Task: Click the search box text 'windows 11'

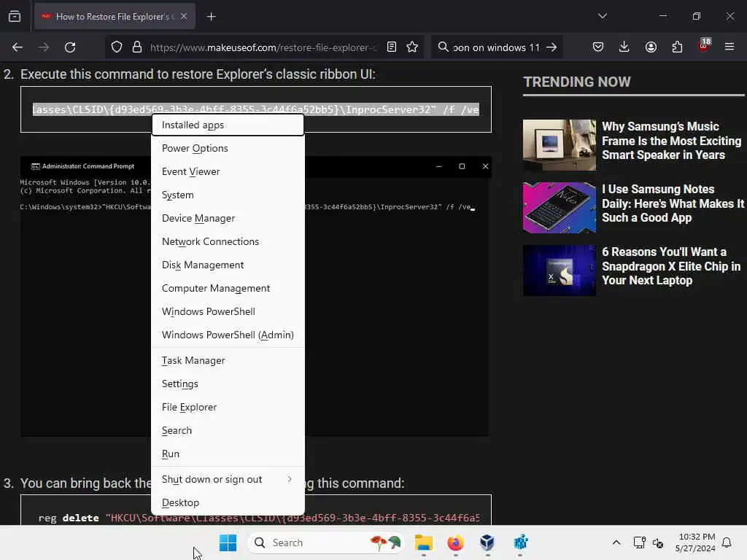Action: (x=496, y=47)
